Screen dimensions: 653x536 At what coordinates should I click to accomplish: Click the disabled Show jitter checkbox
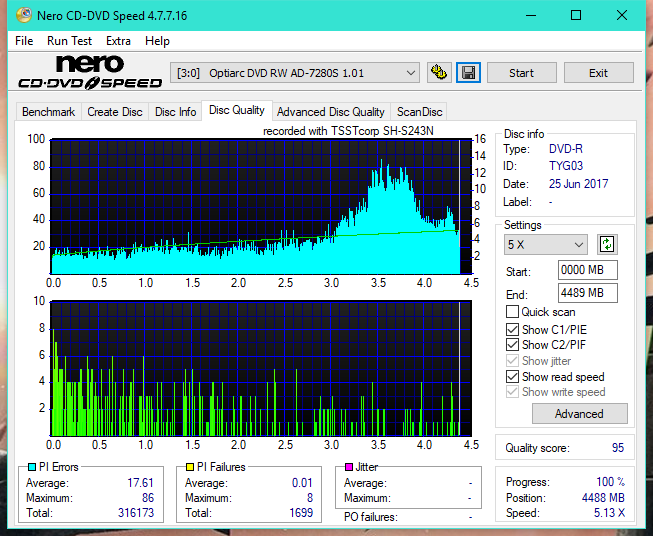pos(512,361)
